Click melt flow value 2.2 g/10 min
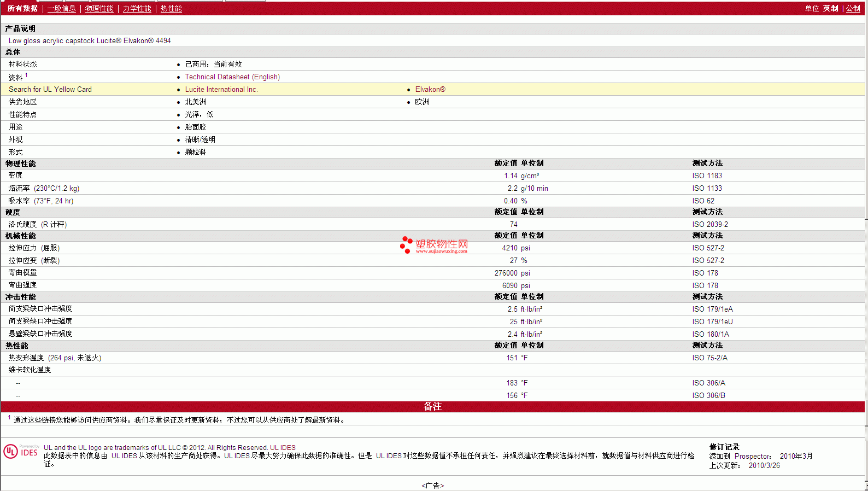Screen dimensions: 868x491 (527, 189)
